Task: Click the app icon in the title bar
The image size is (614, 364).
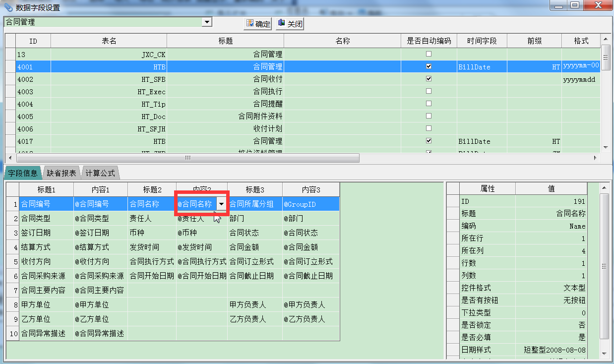Action: pos(8,7)
